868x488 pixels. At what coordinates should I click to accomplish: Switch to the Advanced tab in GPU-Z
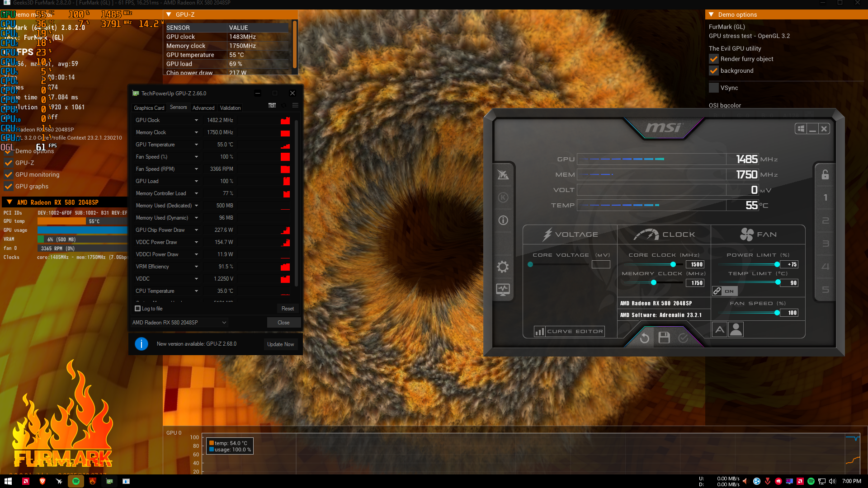203,108
